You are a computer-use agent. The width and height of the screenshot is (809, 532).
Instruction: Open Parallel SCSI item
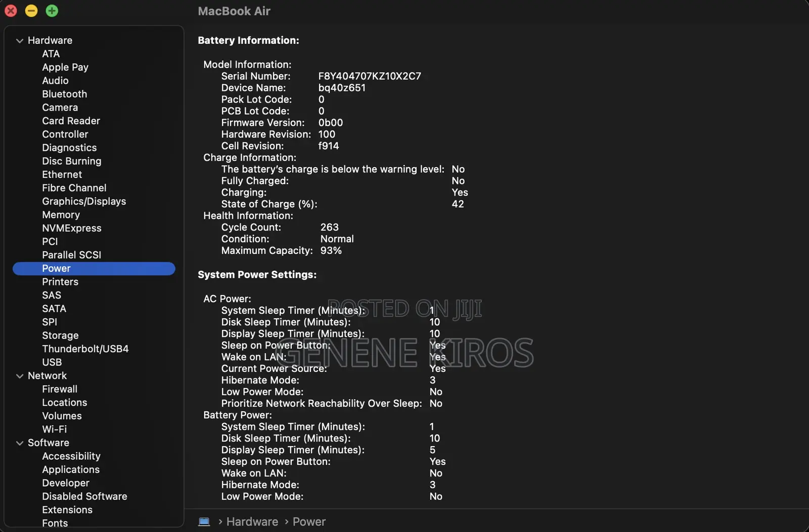click(72, 255)
